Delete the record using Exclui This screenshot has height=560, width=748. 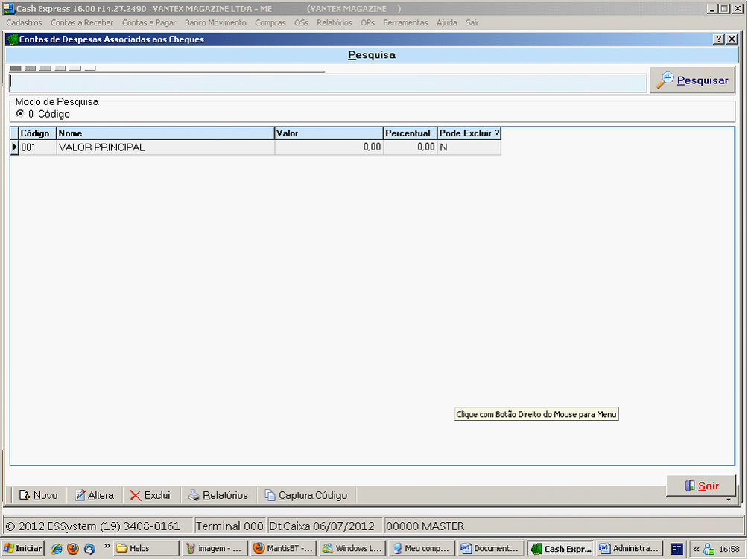point(150,495)
